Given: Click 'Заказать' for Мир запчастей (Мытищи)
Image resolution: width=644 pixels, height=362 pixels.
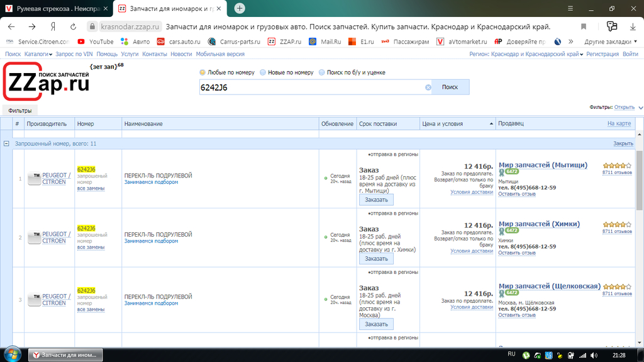Looking at the screenshot, I should tap(376, 200).
